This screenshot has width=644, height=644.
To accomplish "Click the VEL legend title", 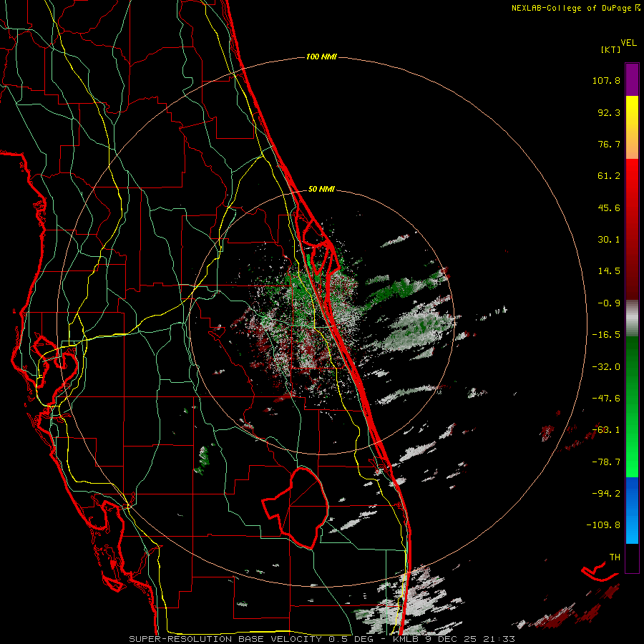I will click(628, 43).
